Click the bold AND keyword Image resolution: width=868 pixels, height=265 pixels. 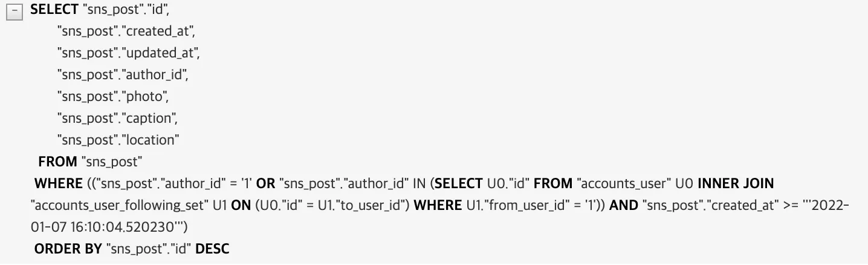tap(623, 205)
